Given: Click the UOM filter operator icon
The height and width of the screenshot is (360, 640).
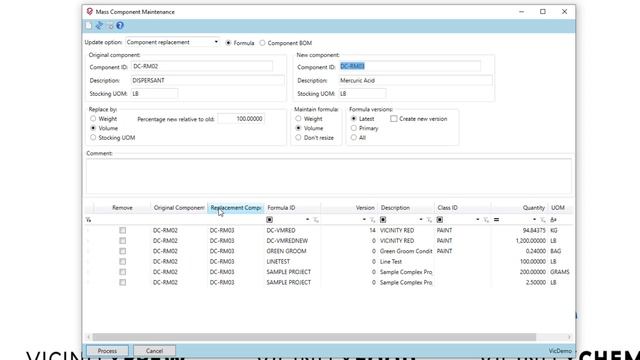Looking at the screenshot, I should click(x=553, y=220).
